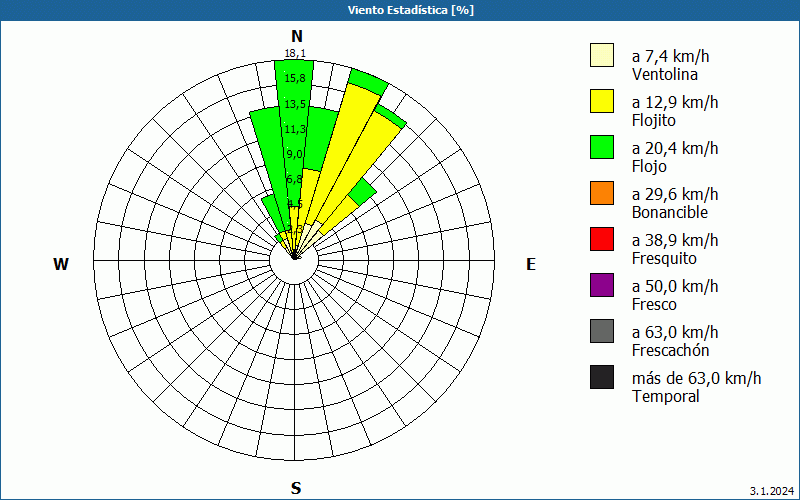Click the 13,5 scale value
Screen dimensions: 800x500
coord(295,104)
